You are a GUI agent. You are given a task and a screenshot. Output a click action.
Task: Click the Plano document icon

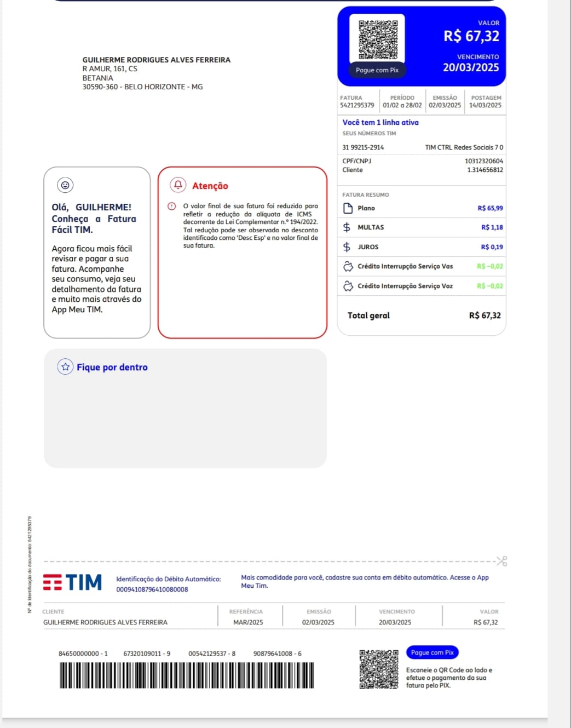(347, 208)
